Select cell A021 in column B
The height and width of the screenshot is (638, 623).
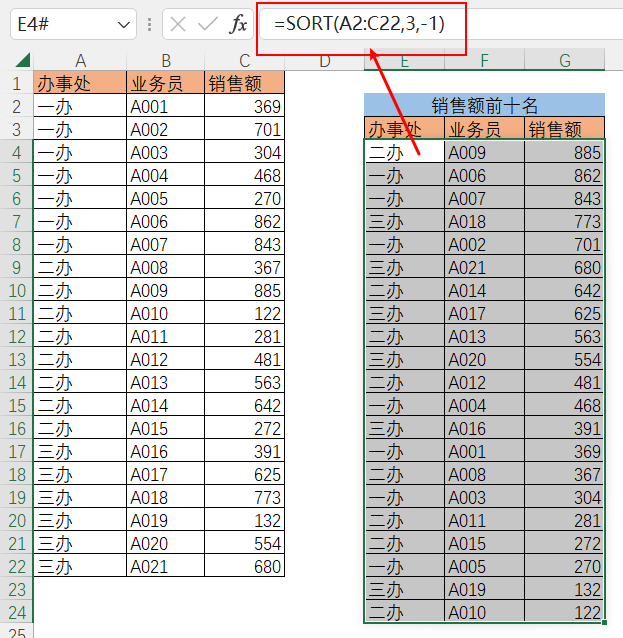point(164,566)
